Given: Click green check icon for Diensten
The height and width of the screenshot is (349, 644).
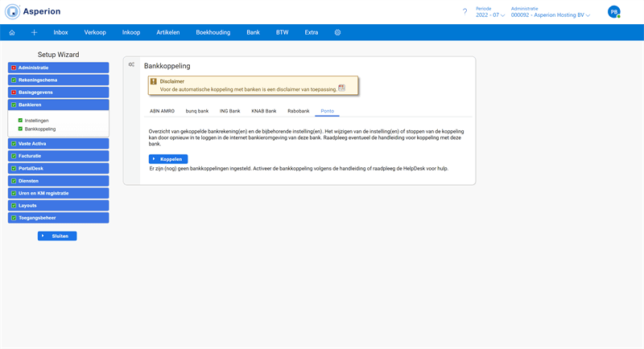Looking at the screenshot, I should coord(14,181).
